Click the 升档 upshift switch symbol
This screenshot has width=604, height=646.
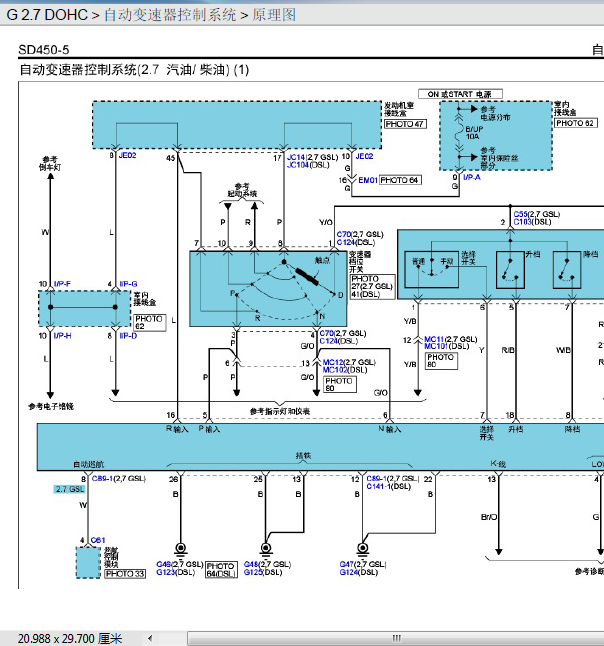(x=510, y=269)
